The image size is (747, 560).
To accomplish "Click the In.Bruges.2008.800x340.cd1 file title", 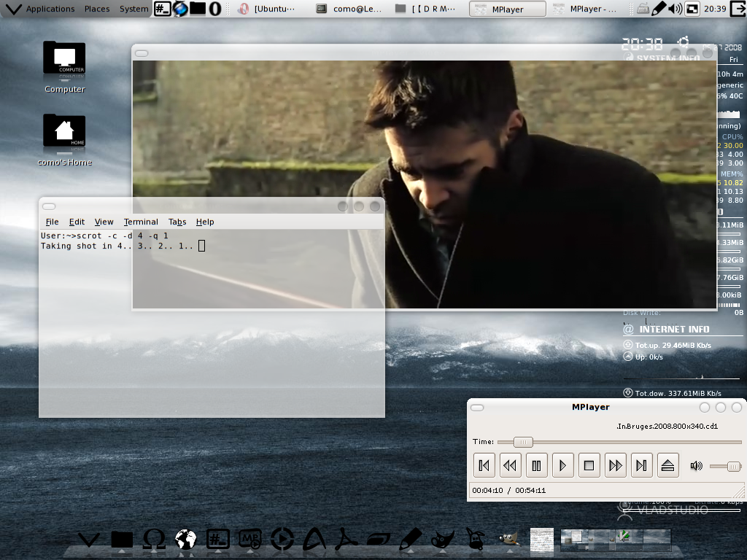I will 667,426.
